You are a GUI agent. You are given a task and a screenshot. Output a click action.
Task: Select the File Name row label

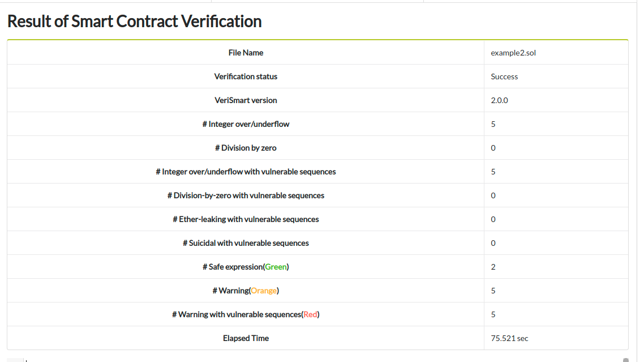(x=246, y=53)
